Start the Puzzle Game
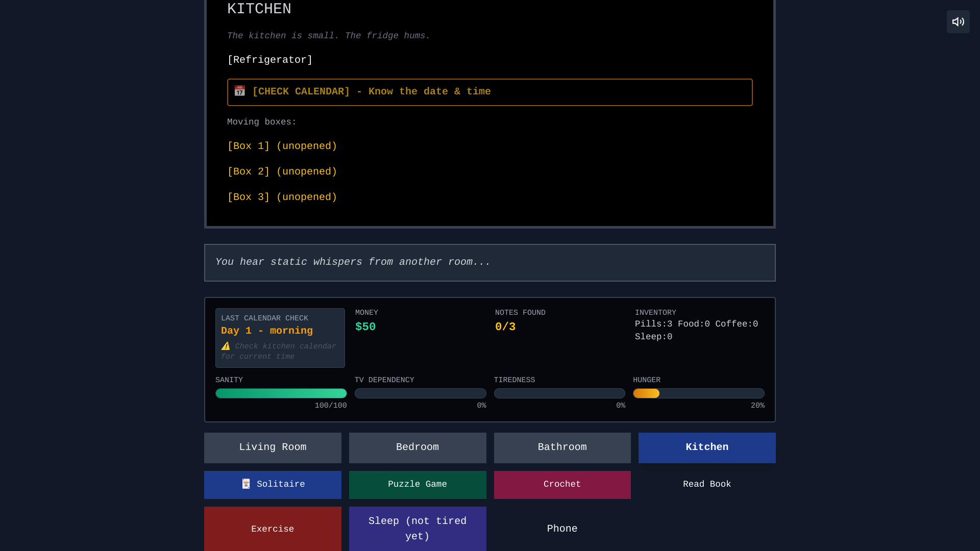 (x=418, y=485)
